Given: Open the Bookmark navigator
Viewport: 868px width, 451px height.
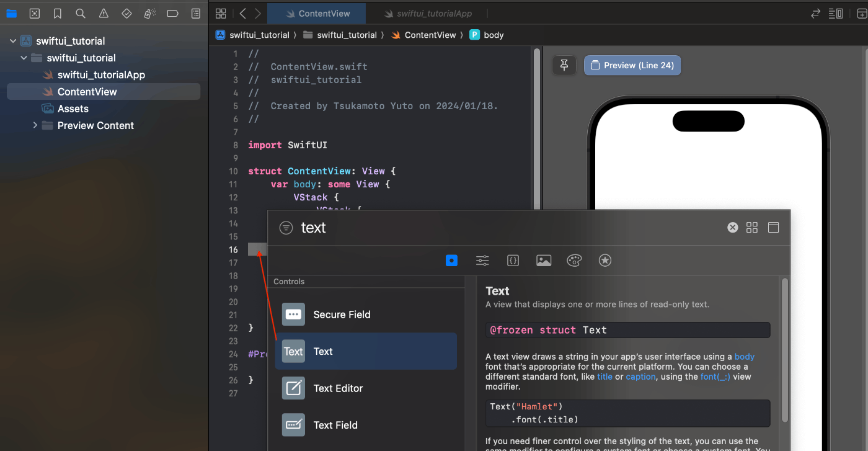Looking at the screenshot, I should 58,13.
